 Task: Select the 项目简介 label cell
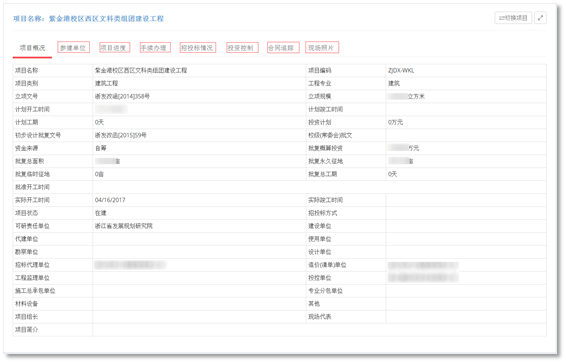point(53,330)
